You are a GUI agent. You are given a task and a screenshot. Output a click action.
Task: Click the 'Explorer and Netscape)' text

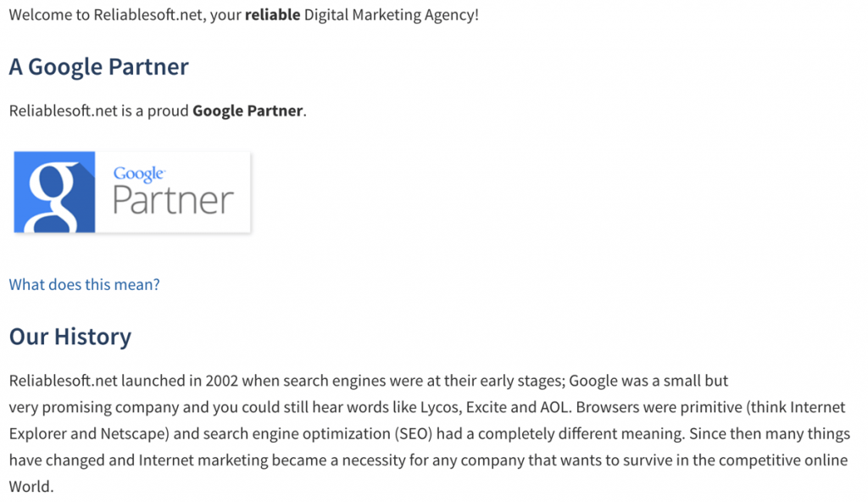[x=89, y=433]
